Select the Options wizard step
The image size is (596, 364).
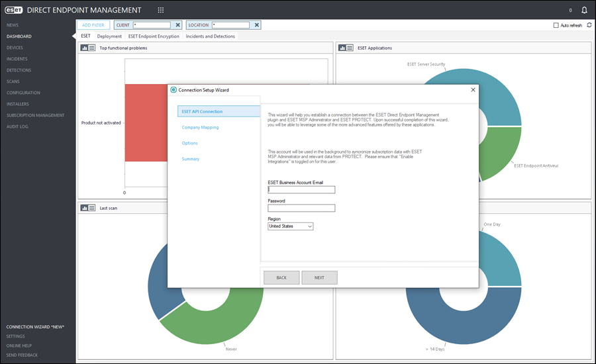click(189, 143)
